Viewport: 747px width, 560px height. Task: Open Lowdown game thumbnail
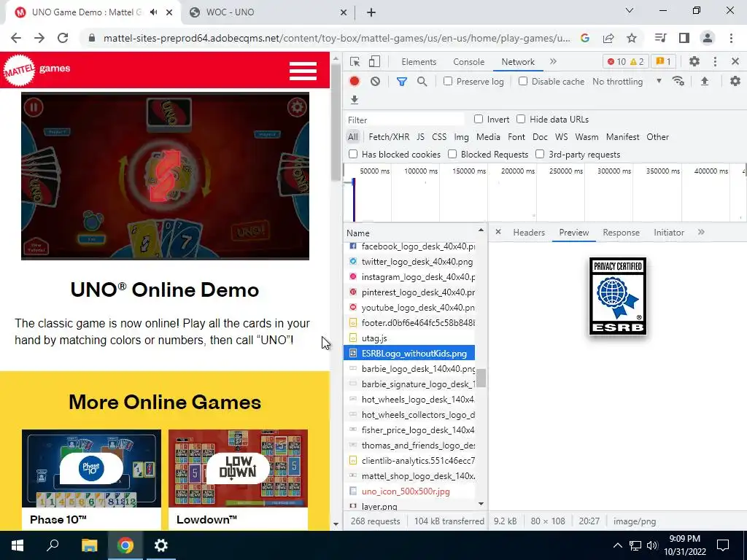pos(238,468)
